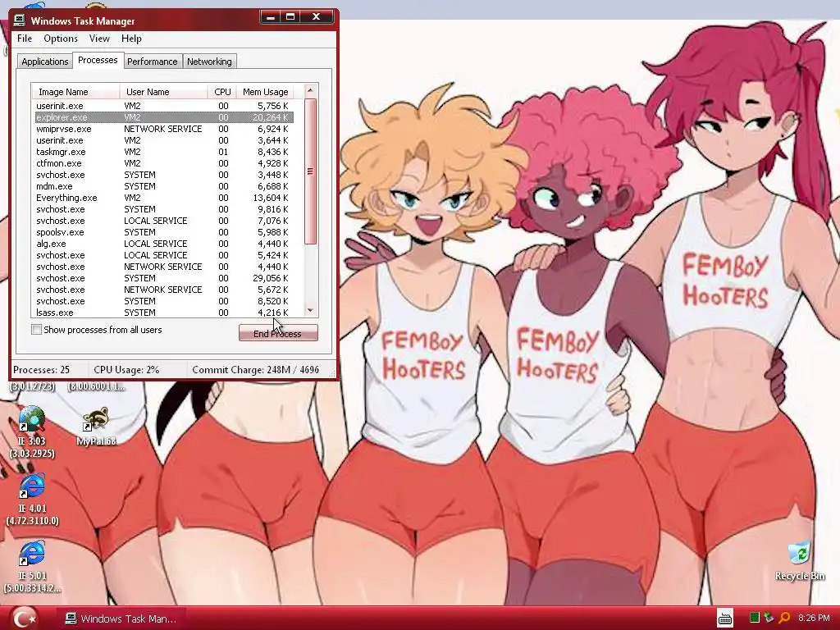Maximize the Task Manager window
Viewport: 840px width, 630px height.
pyautogui.click(x=290, y=17)
